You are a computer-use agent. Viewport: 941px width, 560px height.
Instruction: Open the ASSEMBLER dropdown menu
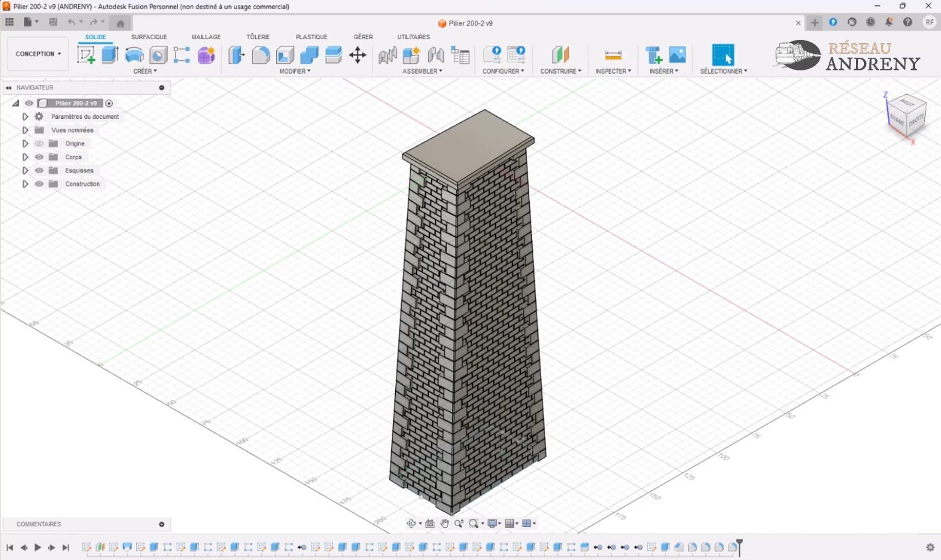point(422,71)
